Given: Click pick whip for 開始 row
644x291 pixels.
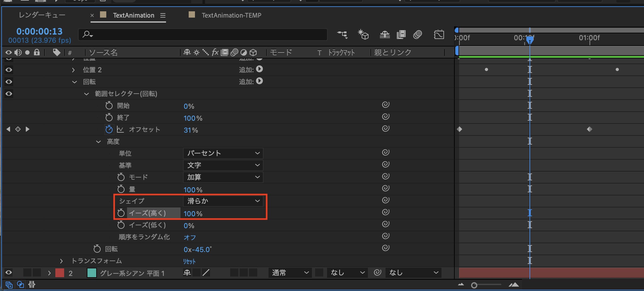Looking at the screenshot, I should point(386,105).
